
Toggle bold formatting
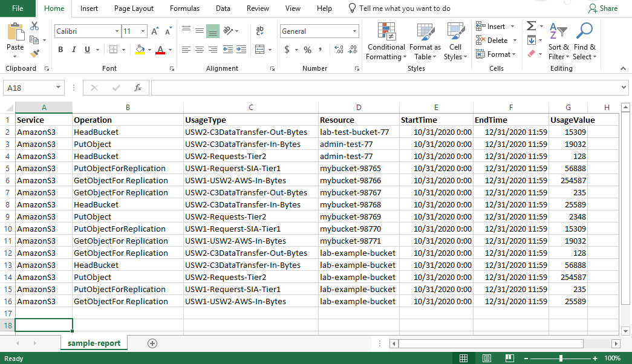60,50
